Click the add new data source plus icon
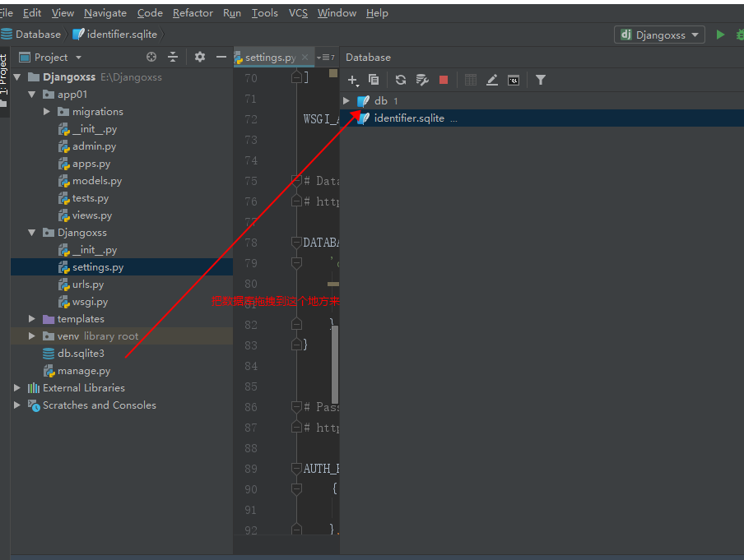 click(x=352, y=80)
